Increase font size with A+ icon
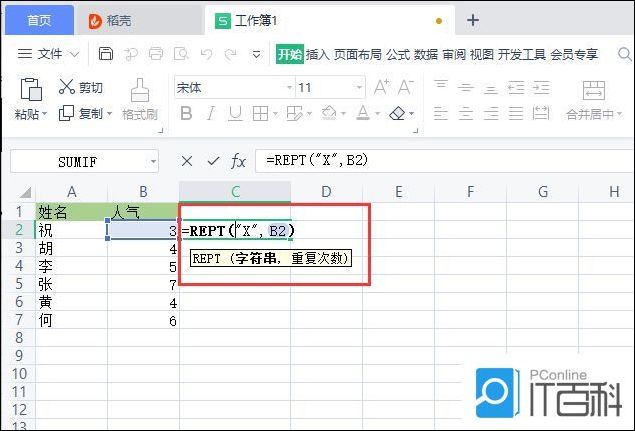The height and width of the screenshot is (431, 635). click(x=381, y=87)
